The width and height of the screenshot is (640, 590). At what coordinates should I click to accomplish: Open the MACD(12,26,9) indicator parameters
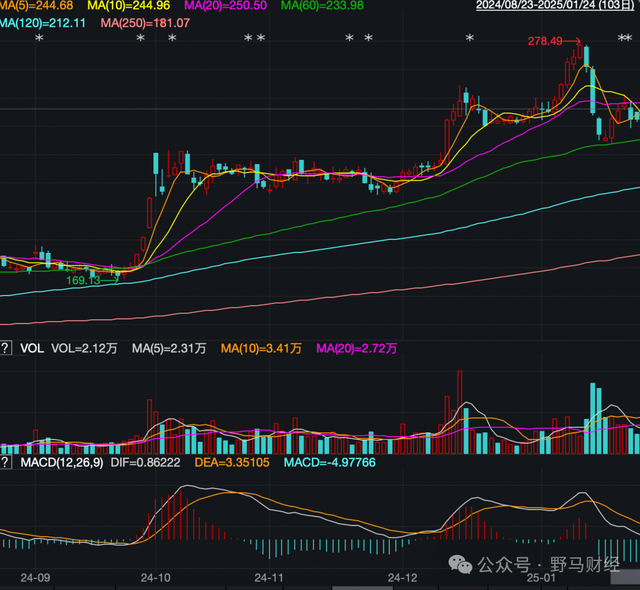pos(62,464)
